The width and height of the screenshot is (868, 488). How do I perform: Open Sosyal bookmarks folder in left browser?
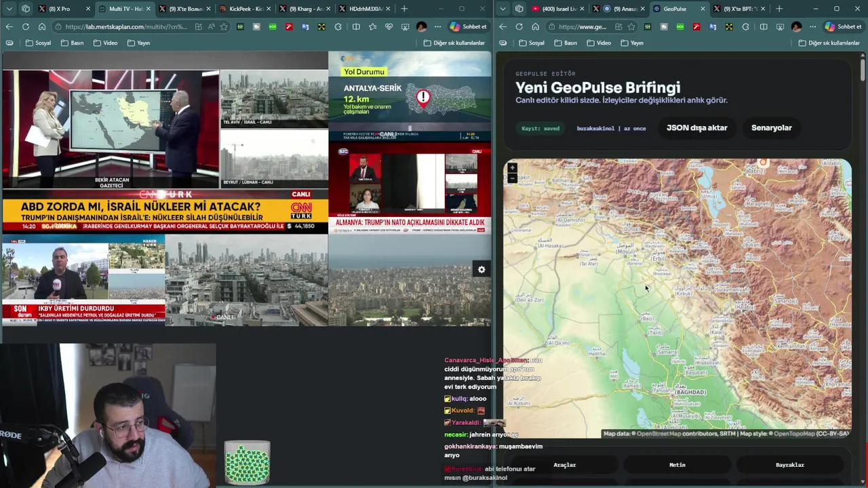click(38, 43)
